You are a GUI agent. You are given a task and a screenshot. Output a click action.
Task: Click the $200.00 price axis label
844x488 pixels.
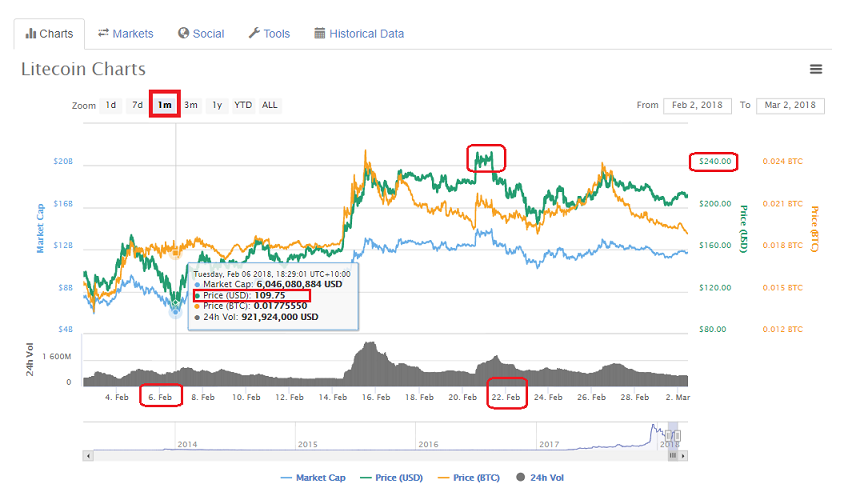tap(715, 203)
